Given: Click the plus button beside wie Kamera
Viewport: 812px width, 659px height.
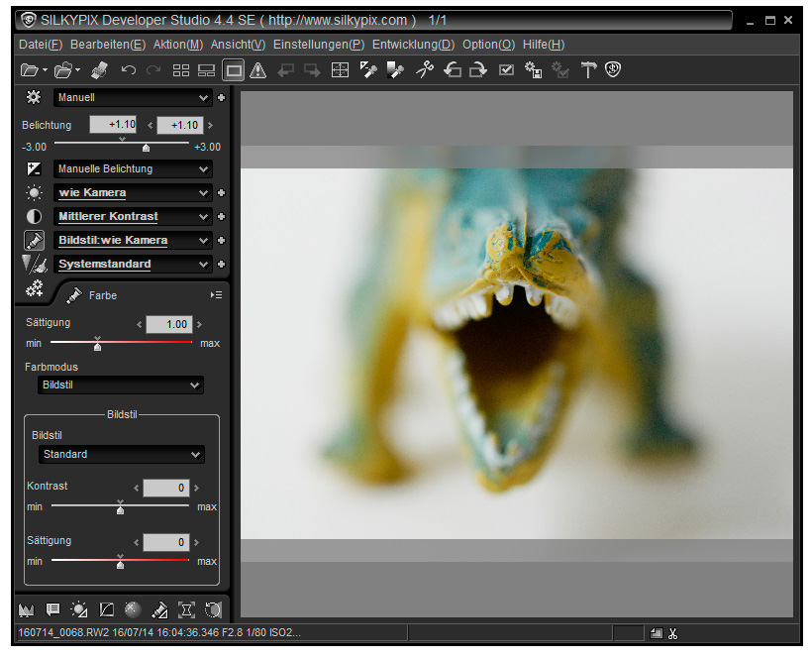Looking at the screenshot, I should tap(220, 192).
